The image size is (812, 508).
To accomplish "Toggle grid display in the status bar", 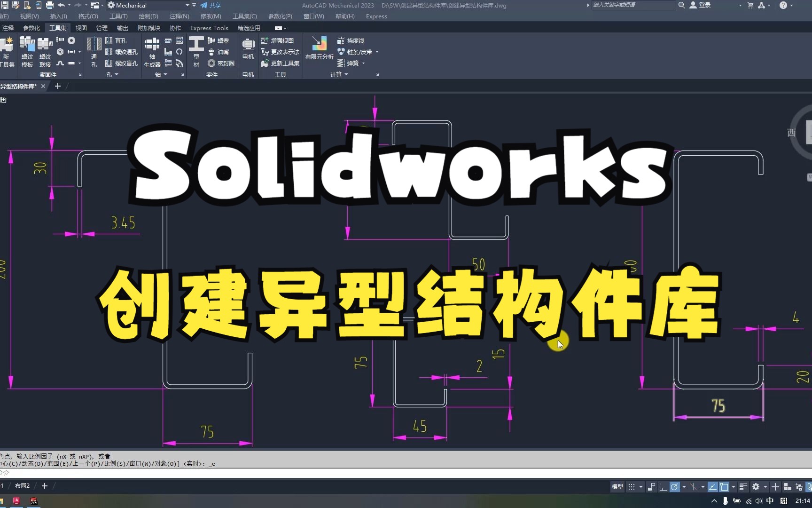I will (x=631, y=487).
